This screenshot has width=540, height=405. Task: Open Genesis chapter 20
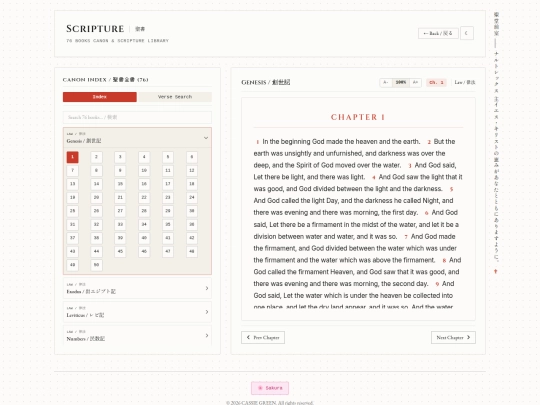click(96, 197)
